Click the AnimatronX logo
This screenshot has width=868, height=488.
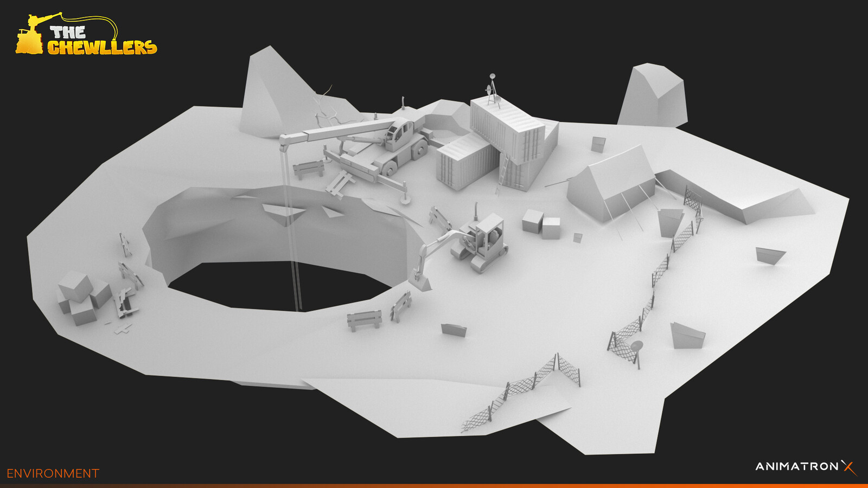click(x=806, y=467)
